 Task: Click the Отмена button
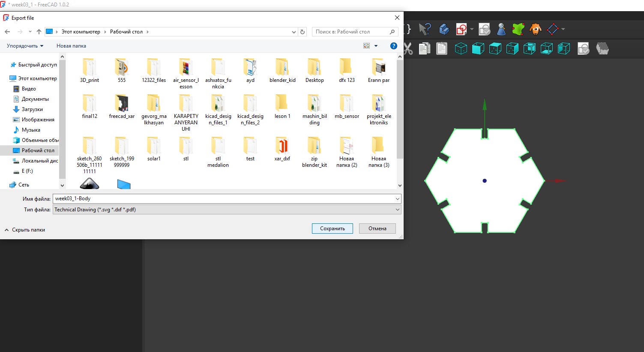point(377,229)
